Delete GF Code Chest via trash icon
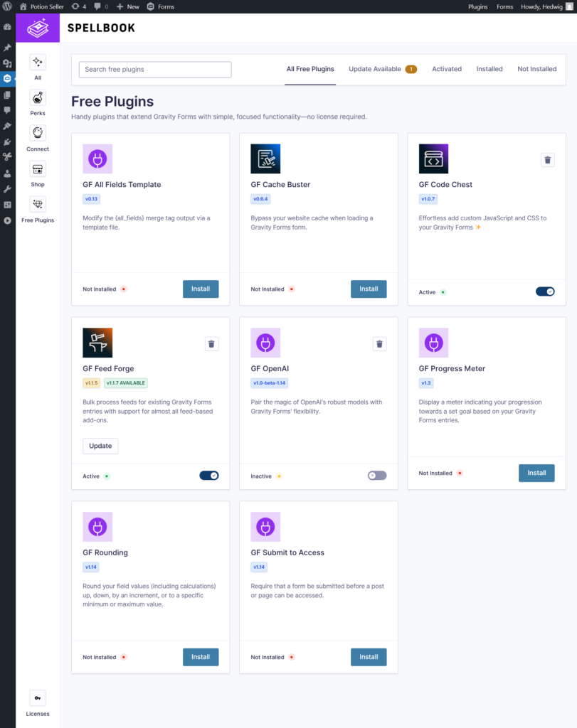This screenshot has width=577, height=728. [x=547, y=160]
